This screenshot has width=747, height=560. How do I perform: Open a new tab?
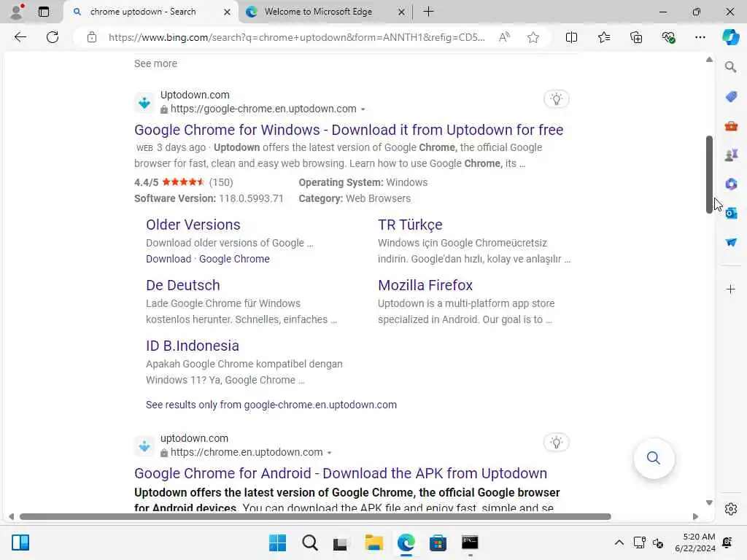tap(428, 12)
